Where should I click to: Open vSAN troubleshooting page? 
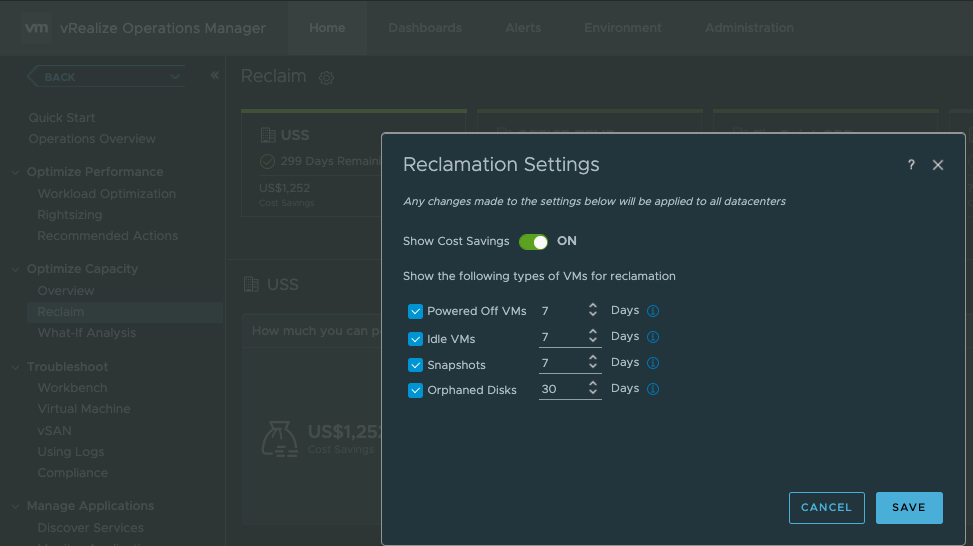pyautogui.click(x=54, y=431)
